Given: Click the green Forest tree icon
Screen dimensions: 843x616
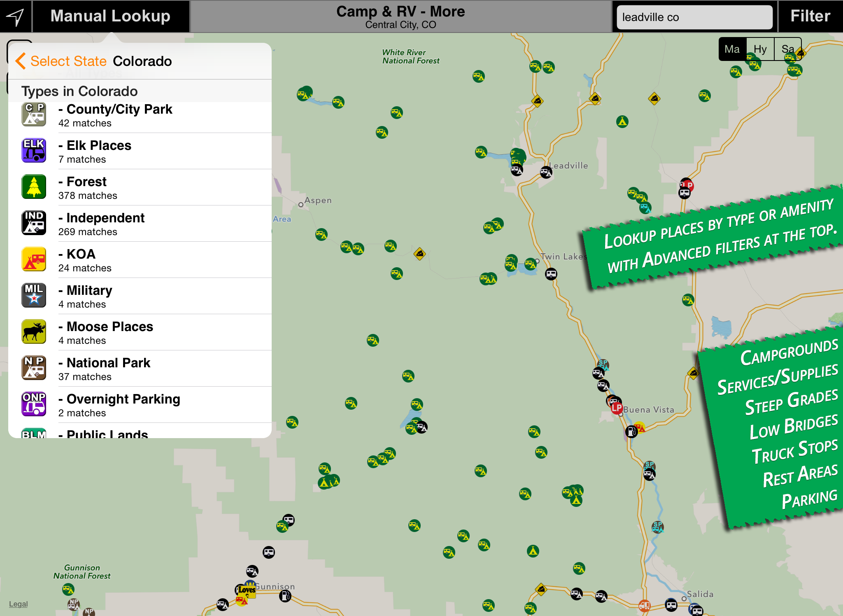Looking at the screenshot, I should (x=34, y=187).
